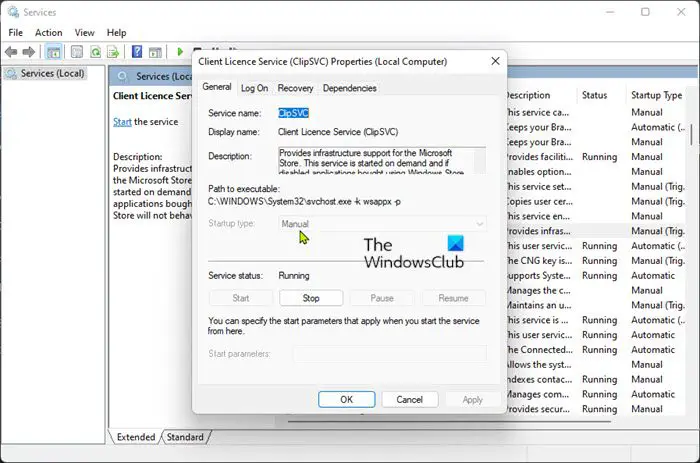Open Help via blue question mark icon
The image size is (700, 463).
pyautogui.click(x=137, y=52)
